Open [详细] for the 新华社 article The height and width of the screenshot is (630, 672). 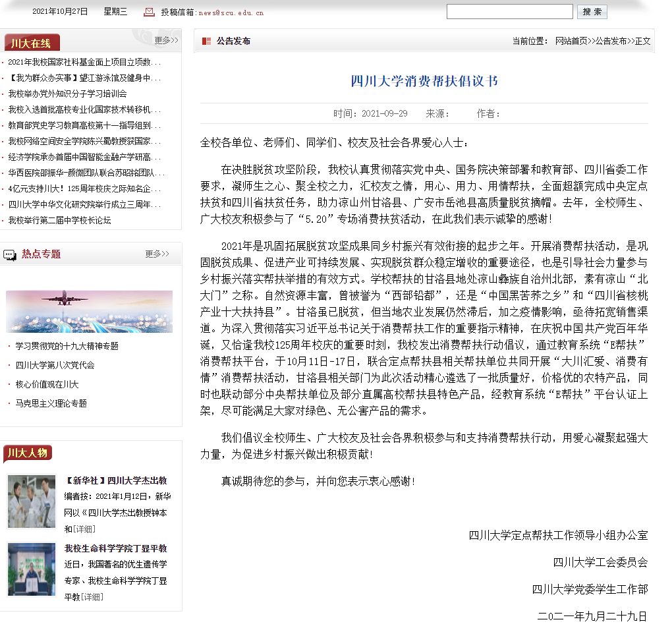pyautogui.click(x=84, y=529)
